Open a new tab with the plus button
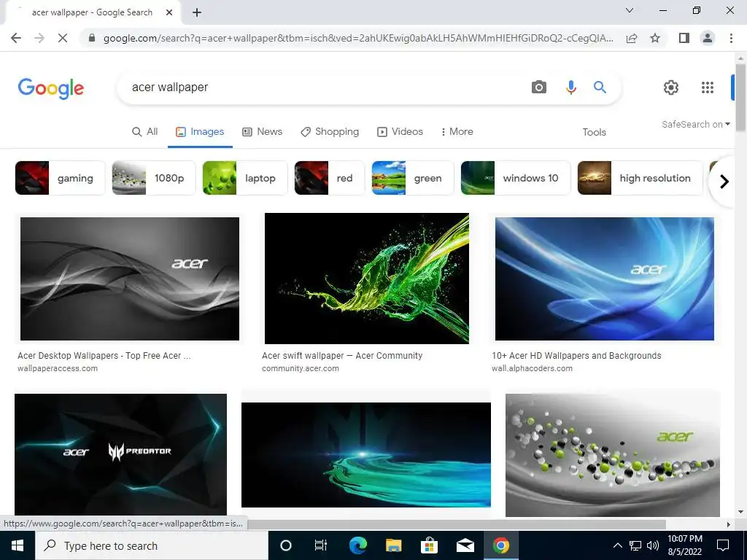Screen dimensions: 747x560 197,12
